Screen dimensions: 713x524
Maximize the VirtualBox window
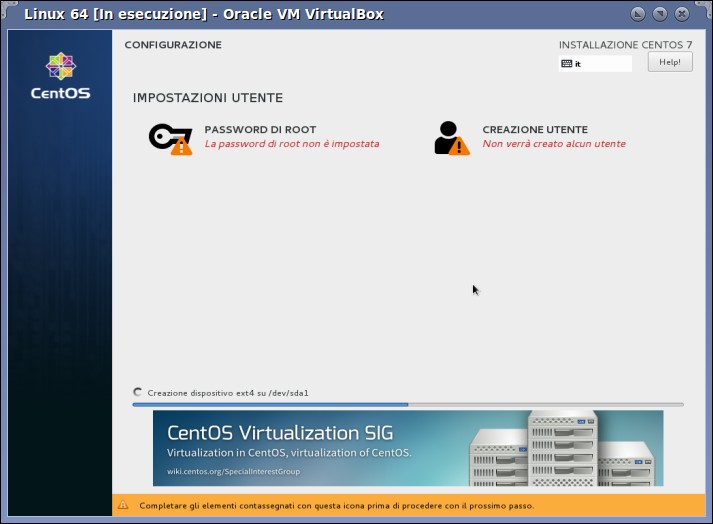point(660,14)
